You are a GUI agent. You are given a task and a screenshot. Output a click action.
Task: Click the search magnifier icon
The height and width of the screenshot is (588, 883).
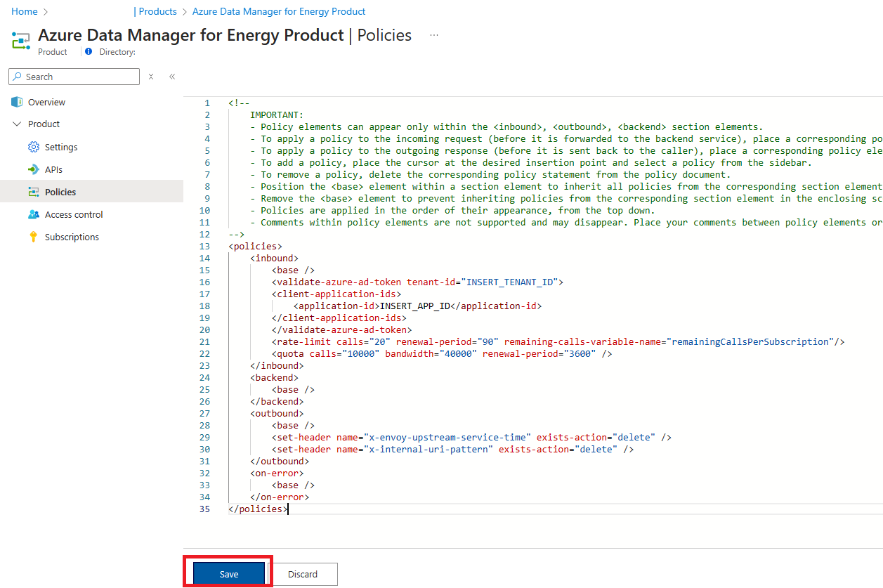(15, 77)
